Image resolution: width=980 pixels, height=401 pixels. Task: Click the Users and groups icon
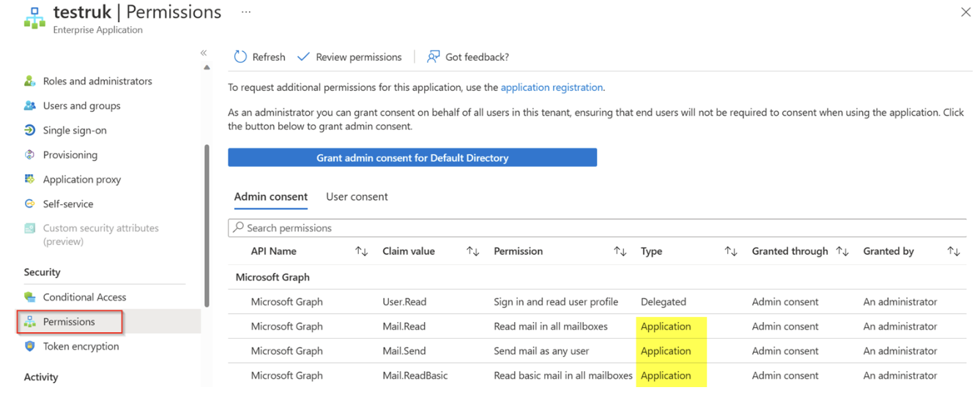coord(30,105)
